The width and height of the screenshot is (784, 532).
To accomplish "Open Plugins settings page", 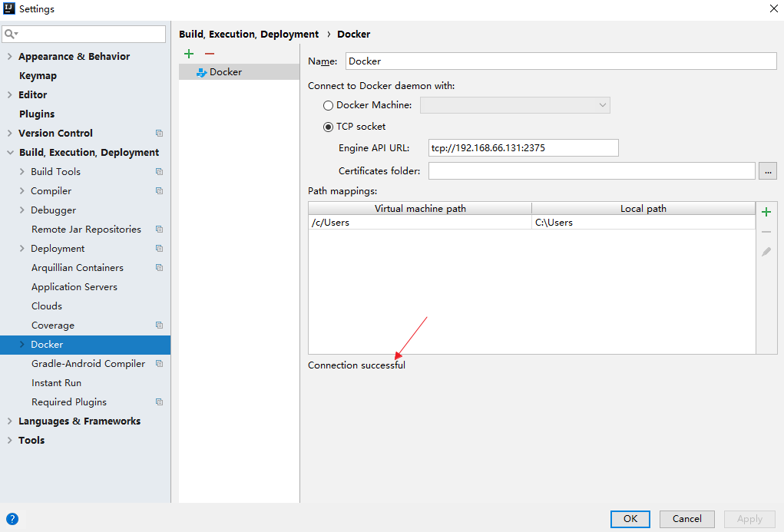I will (37, 114).
